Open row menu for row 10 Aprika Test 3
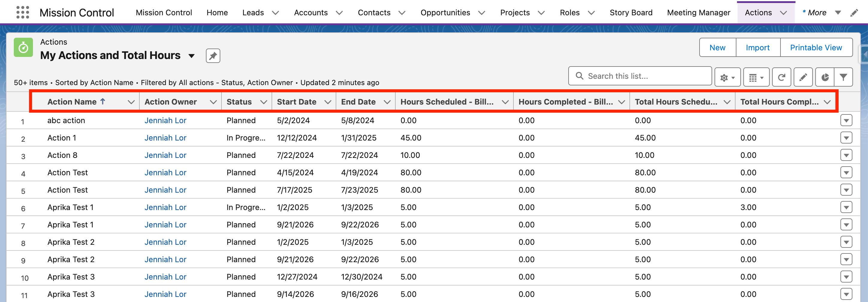Image resolution: width=868 pixels, height=302 pixels. [846, 277]
